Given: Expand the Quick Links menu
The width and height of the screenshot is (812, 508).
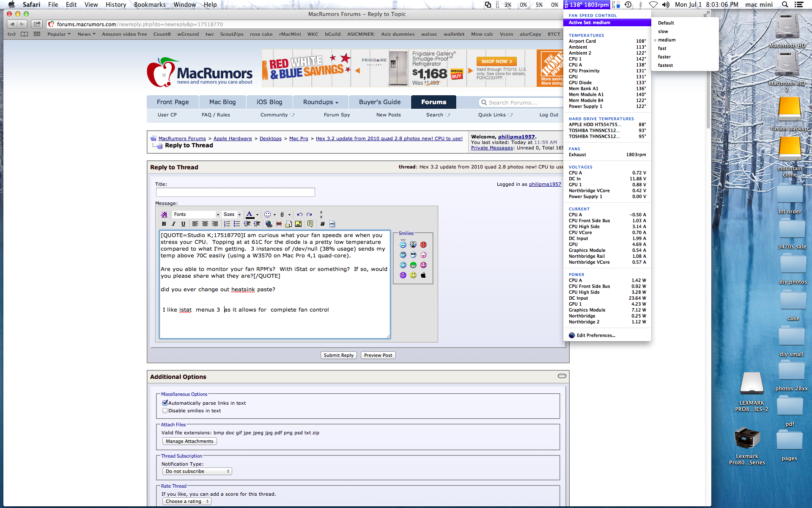Looking at the screenshot, I should pyautogui.click(x=495, y=115).
